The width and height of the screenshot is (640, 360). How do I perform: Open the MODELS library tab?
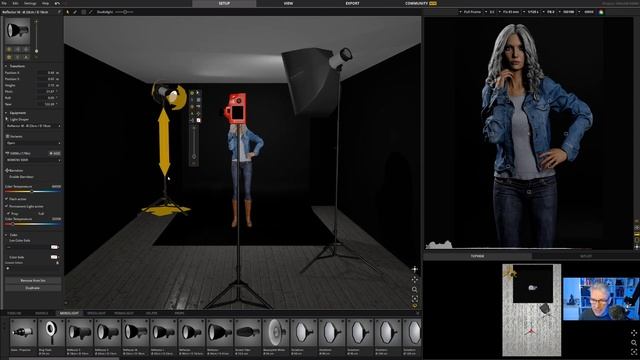click(42, 313)
